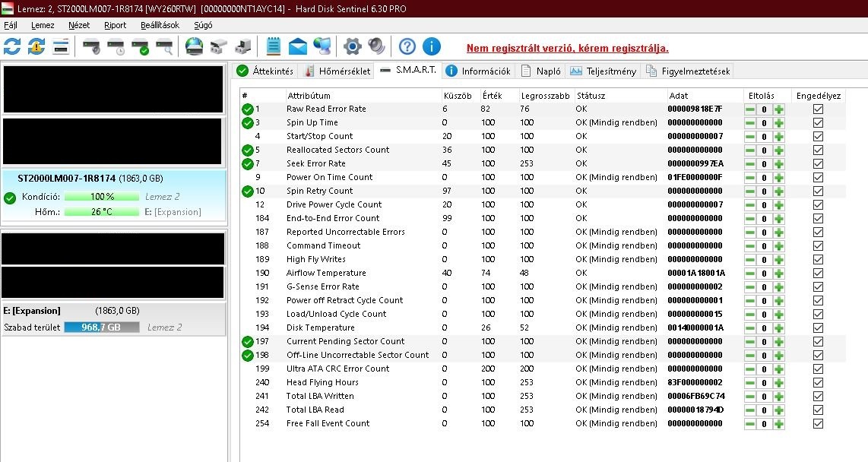This screenshot has width=868, height=462.
Task: Click green check icon beside Current Pending Sector Count
Action: point(248,341)
